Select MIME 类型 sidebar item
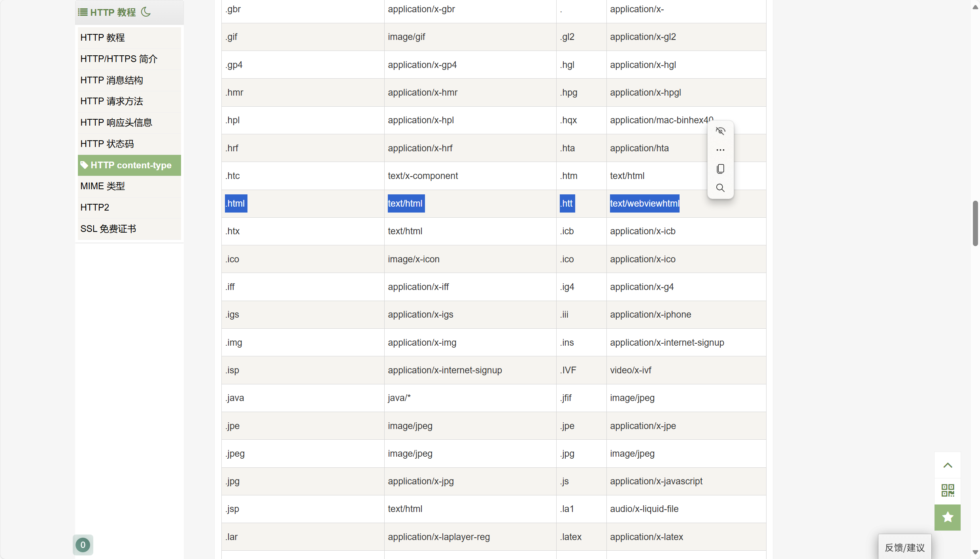Viewport: 980px width, 559px height. click(x=102, y=186)
